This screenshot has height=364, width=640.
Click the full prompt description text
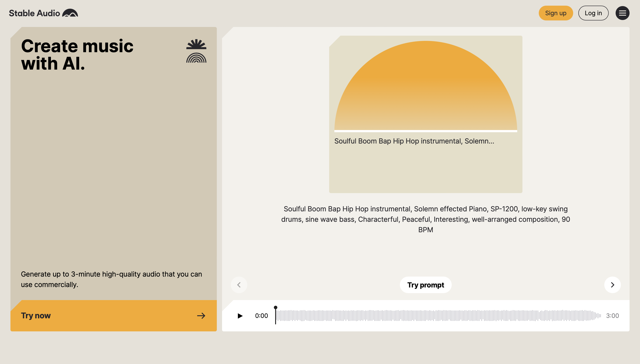click(425, 219)
